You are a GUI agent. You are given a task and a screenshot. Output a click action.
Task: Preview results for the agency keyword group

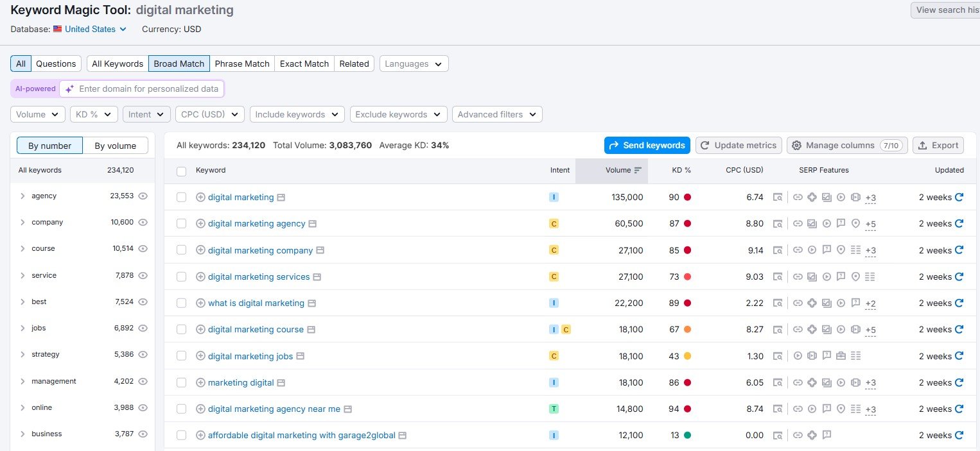[x=143, y=196]
